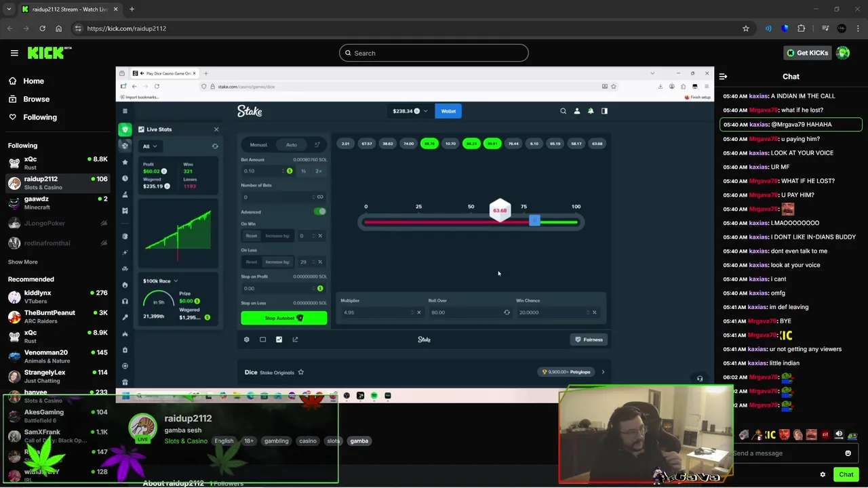The height and width of the screenshot is (488, 868).
Task: Open the Kick hamburger menu
Action: click(x=14, y=53)
